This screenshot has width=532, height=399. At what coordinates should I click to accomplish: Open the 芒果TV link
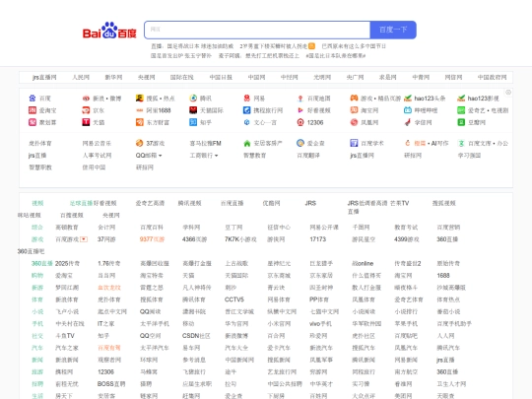coord(399,203)
